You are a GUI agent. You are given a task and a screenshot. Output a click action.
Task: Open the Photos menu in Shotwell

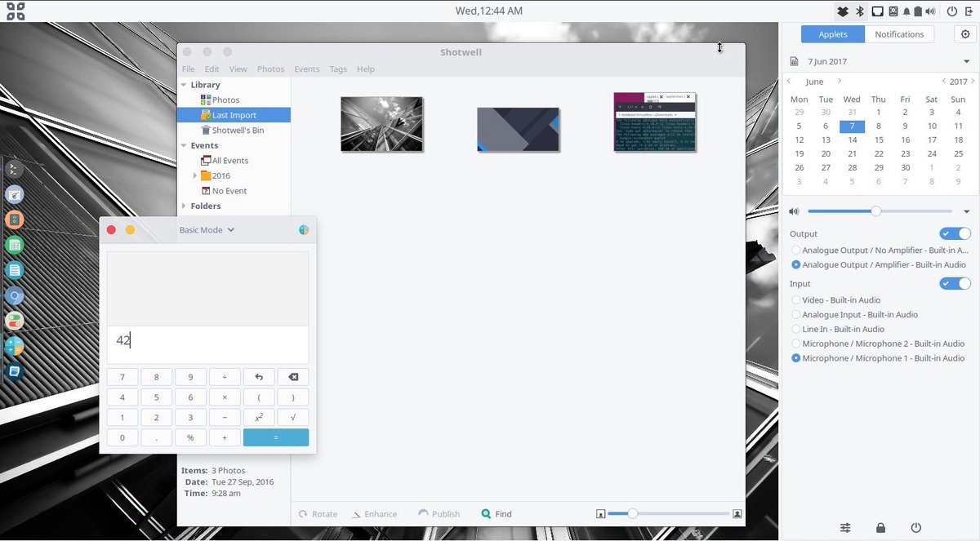pos(270,69)
